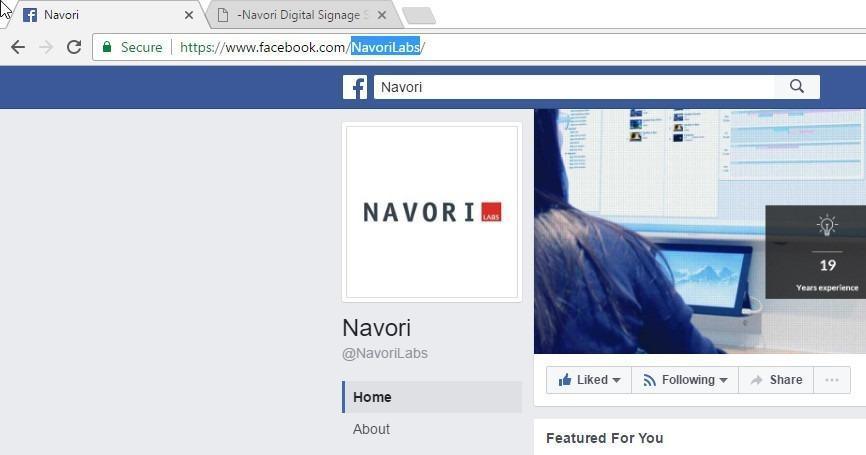
Task: Select the Navori Facebook tab
Action: 108,15
